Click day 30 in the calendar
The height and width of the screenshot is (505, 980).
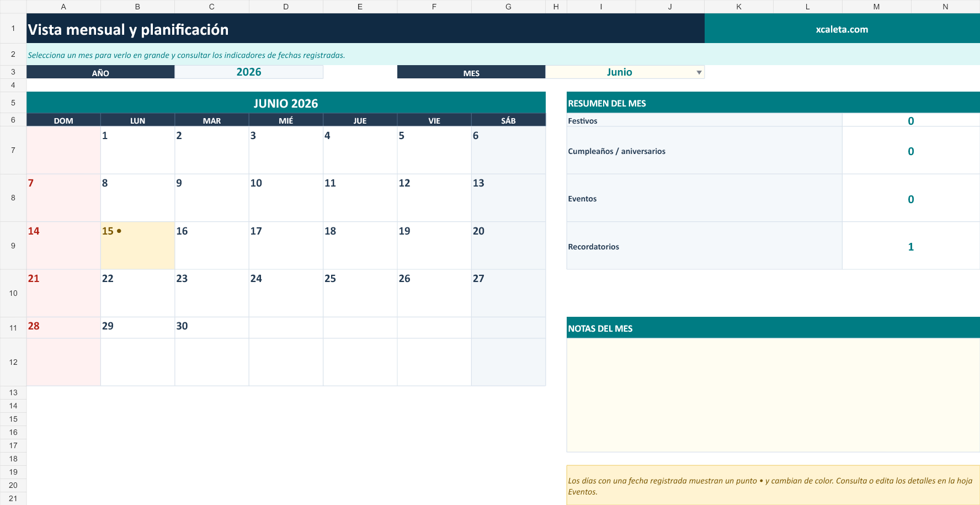click(x=212, y=327)
